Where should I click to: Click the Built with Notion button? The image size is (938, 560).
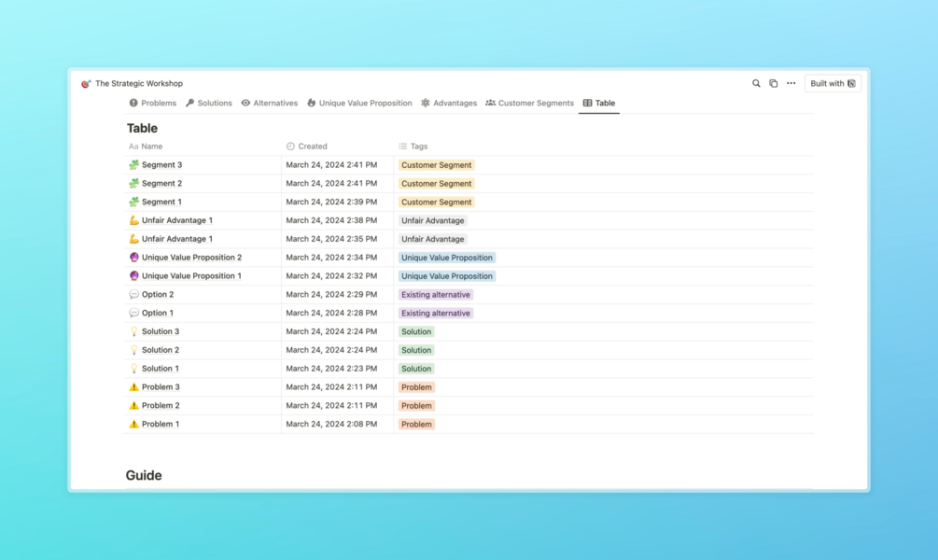pyautogui.click(x=833, y=84)
